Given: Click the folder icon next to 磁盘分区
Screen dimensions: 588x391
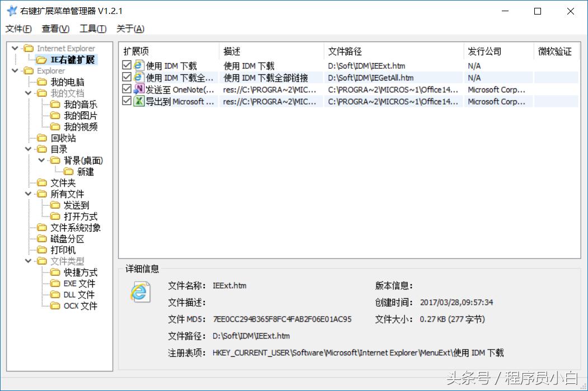Looking at the screenshot, I should pyautogui.click(x=42, y=238).
